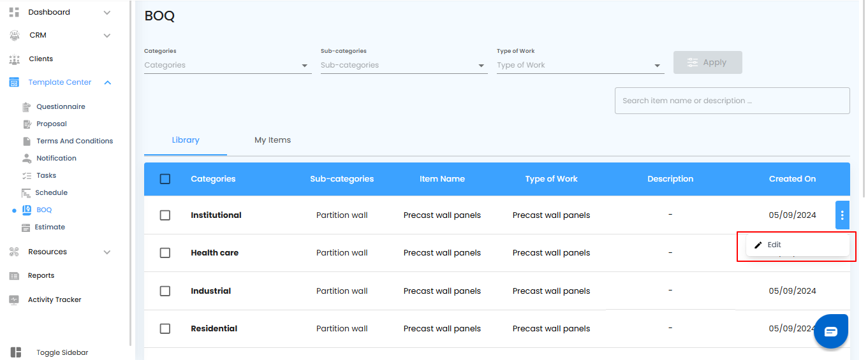This screenshot has height=360, width=868.
Task: Click the Activity Tracker icon
Action: pos(14,299)
